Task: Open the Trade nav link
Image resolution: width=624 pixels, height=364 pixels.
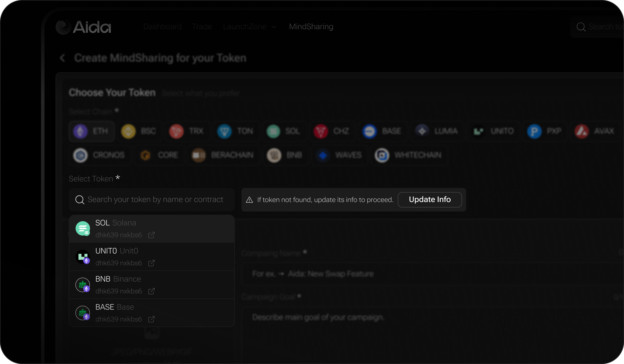Action: point(202,27)
